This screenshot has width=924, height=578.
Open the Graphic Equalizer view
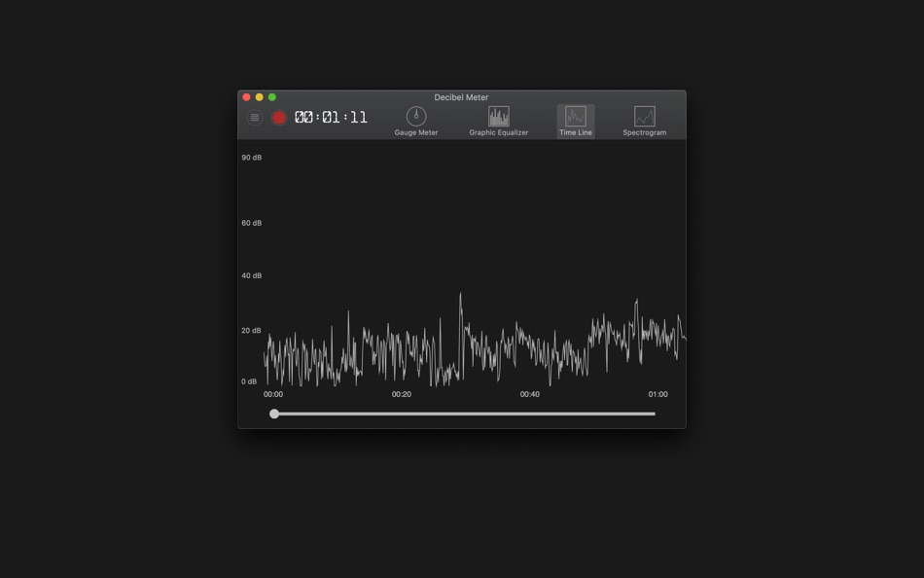coord(499,121)
